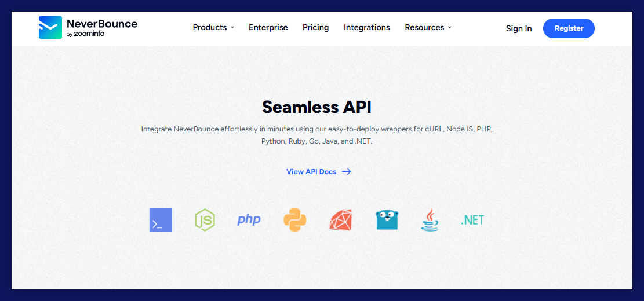Screen dimensions: 644x301
Task: Expand the Products dropdown chevron
Action: click(232, 27)
